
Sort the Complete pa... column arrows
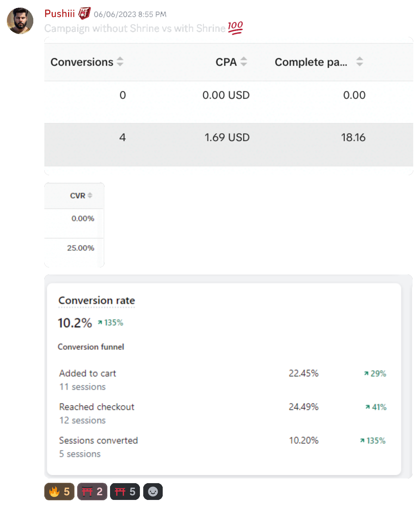360,62
